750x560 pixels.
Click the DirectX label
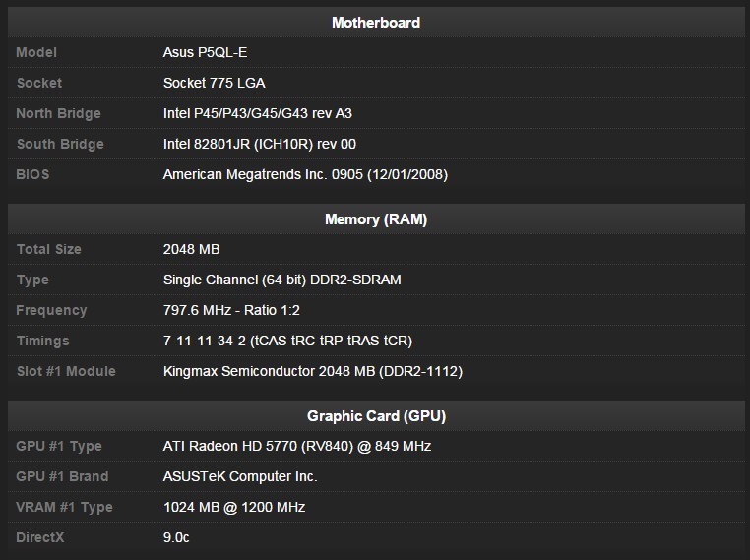pyautogui.click(x=40, y=537)
